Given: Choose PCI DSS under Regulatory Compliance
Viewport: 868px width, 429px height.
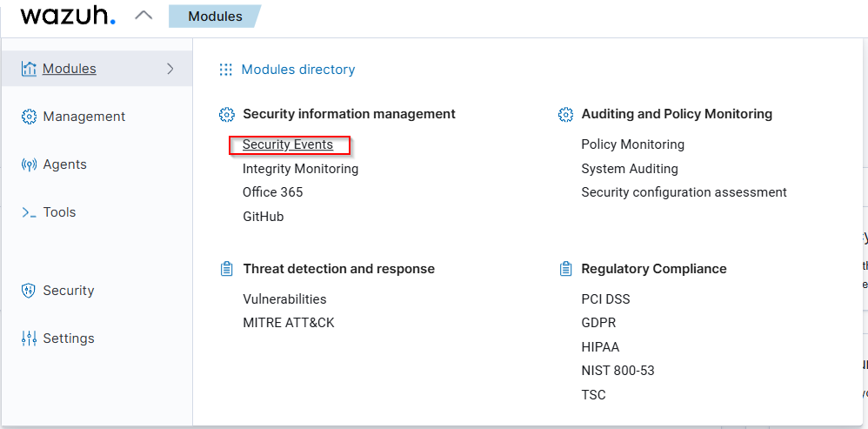Looking at the screenshot, I should point(605,299).
